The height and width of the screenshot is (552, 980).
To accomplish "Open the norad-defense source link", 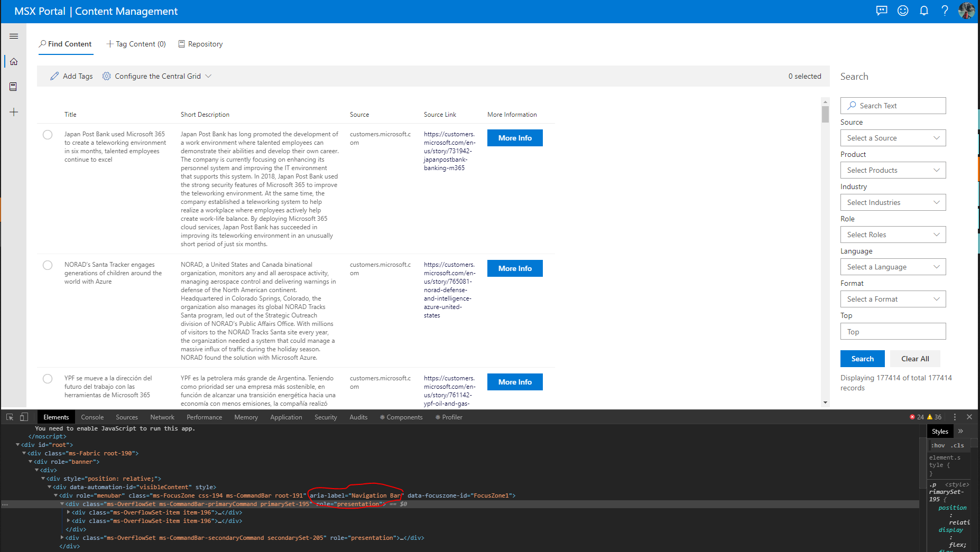I will click(449, 290).
